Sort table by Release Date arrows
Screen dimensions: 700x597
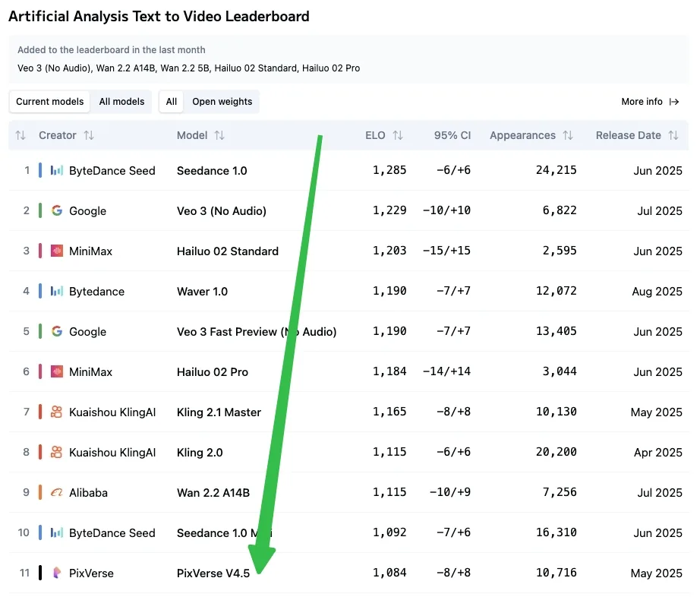coord(673,135)
